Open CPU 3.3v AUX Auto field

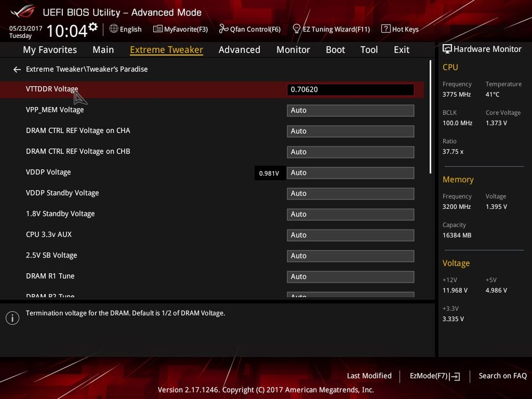[x=350, y=235]
